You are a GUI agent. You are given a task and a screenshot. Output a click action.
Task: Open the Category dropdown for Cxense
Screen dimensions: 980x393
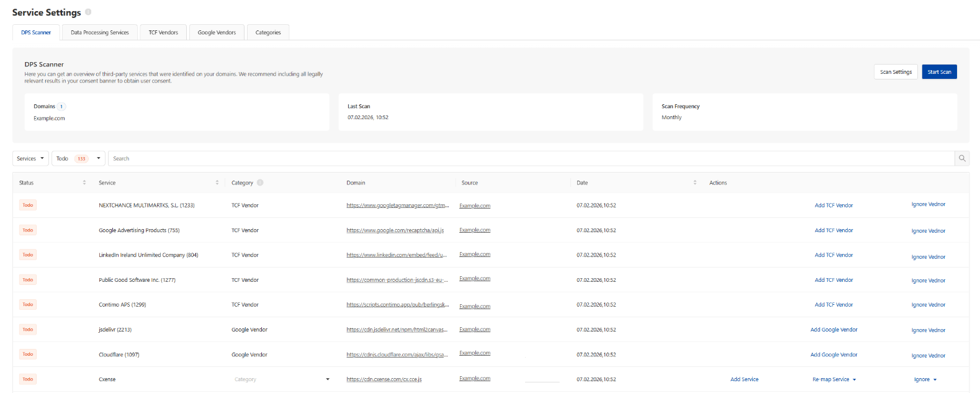pyautogui.click(x=282, y=379)
